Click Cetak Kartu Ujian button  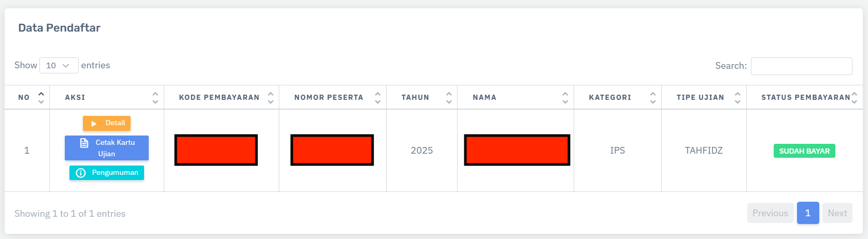point(107,148)
